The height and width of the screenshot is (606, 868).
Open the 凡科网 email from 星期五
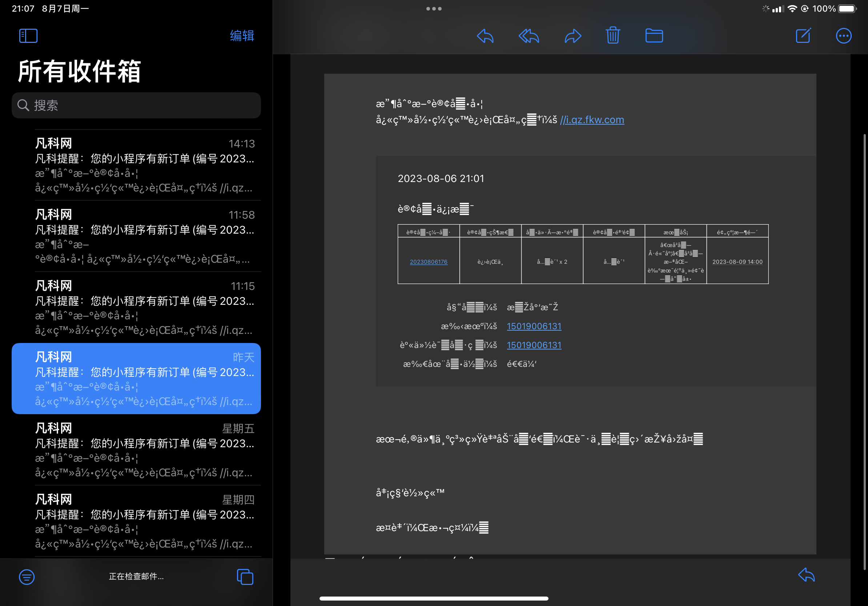144,450
